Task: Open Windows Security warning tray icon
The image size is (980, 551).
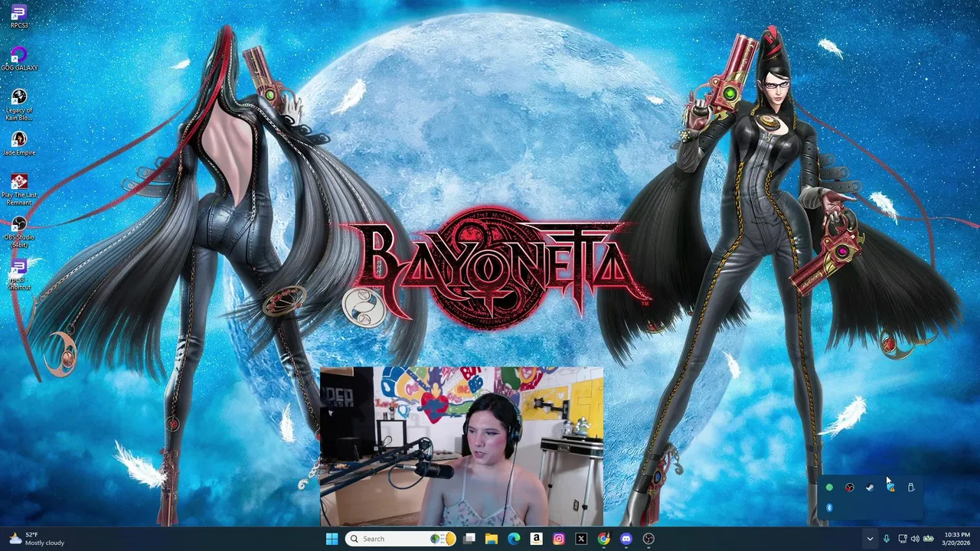Action: point(890,487)
